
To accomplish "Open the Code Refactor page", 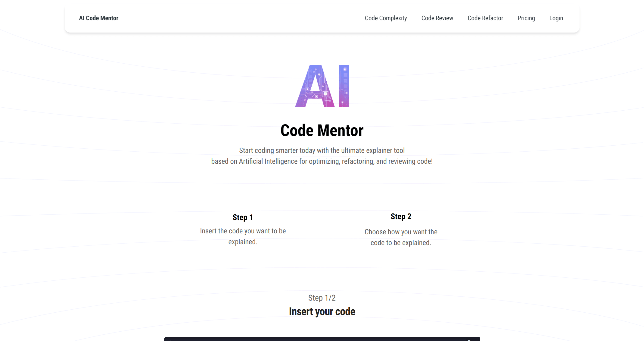I will click(485, 18).
